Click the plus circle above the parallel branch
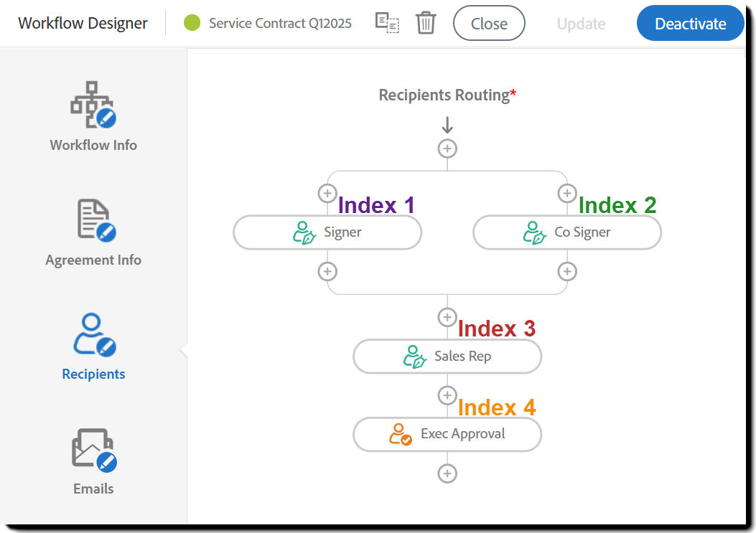Image resolution: width=756 pixels, height=533 pixels. click(447, 148)
